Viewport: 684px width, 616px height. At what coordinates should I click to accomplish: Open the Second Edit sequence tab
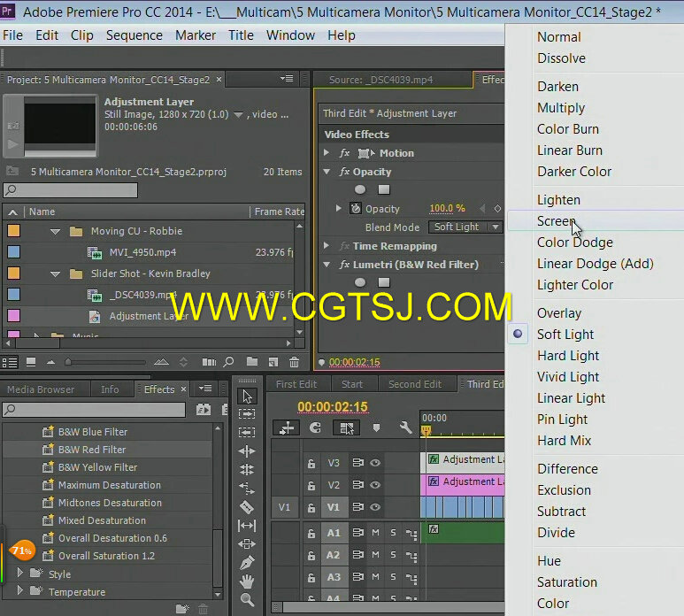pos(415,384)
